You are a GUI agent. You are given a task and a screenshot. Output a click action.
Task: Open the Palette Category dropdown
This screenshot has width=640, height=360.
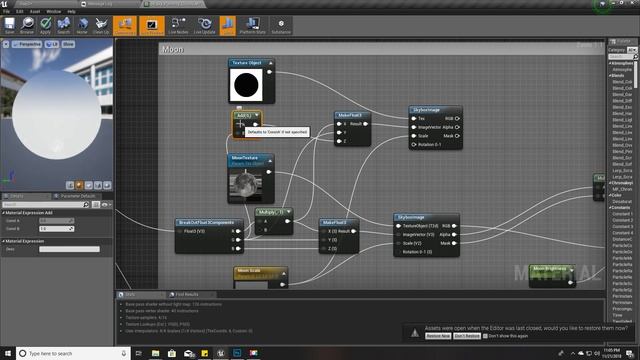[x=632, y=50]
